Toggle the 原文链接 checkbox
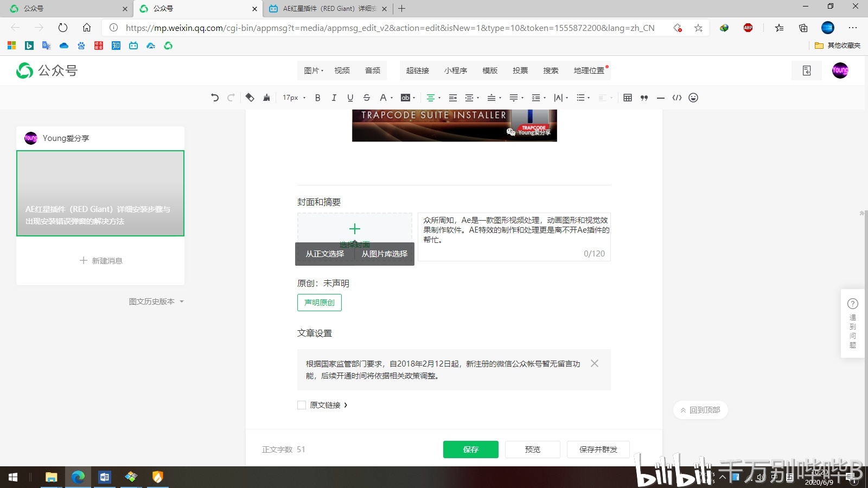Screen dimensions: 868x488 (x=302, y=405)
